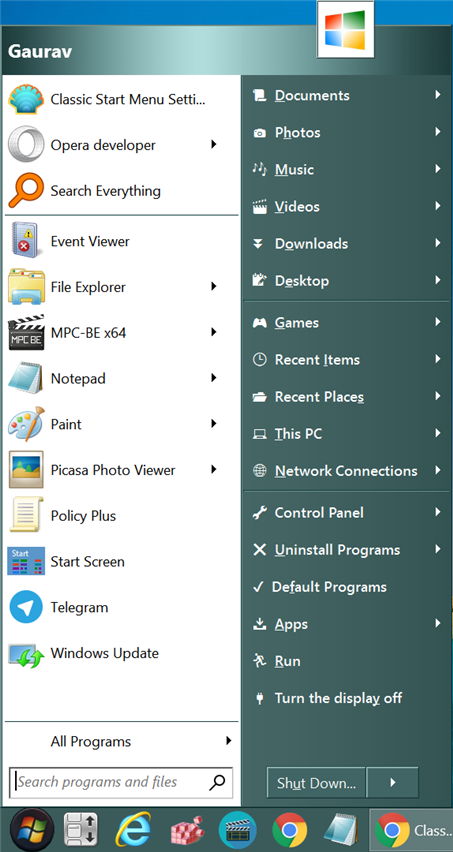
Task: Open MPC-BE x64 clapperboard icon
Action: [x=26, y=333]
